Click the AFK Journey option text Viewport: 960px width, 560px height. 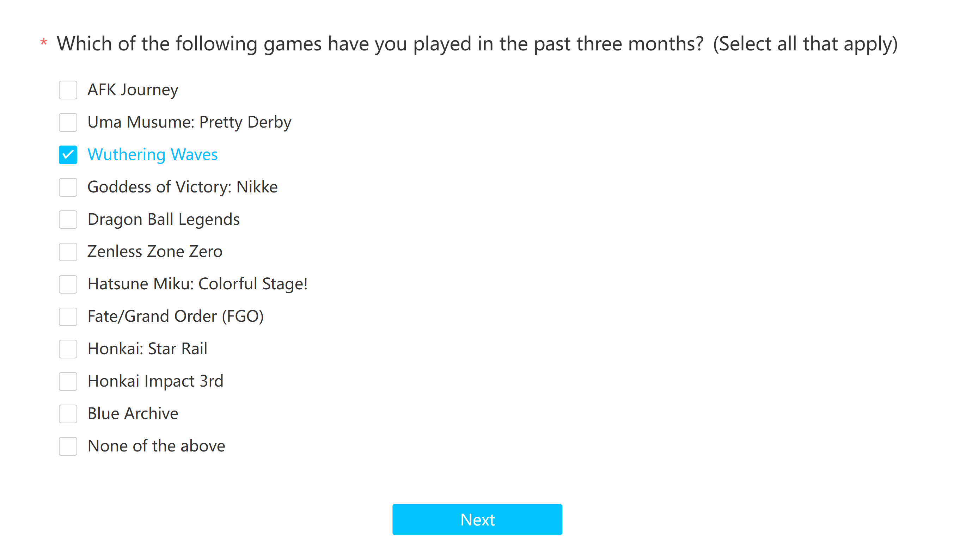pos(133,90)
